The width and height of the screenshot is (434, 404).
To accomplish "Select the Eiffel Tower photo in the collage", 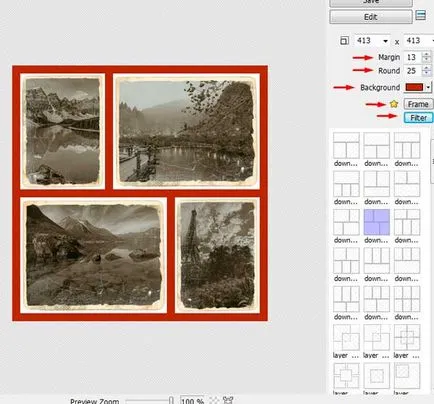I will coord(217,255).
